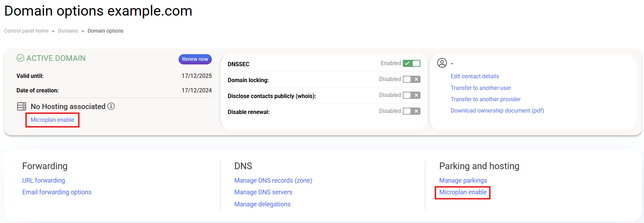Go to Control panel home breadcrumb

coord(26,31)
